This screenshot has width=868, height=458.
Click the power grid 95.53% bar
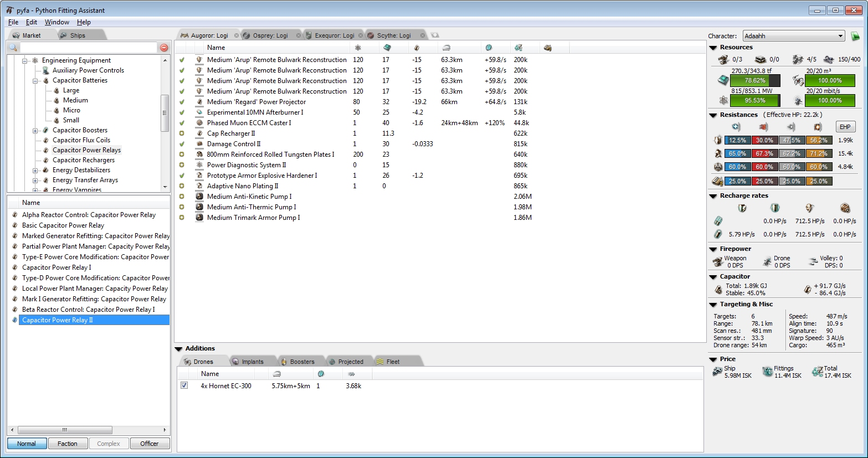(x=755, y=100)
